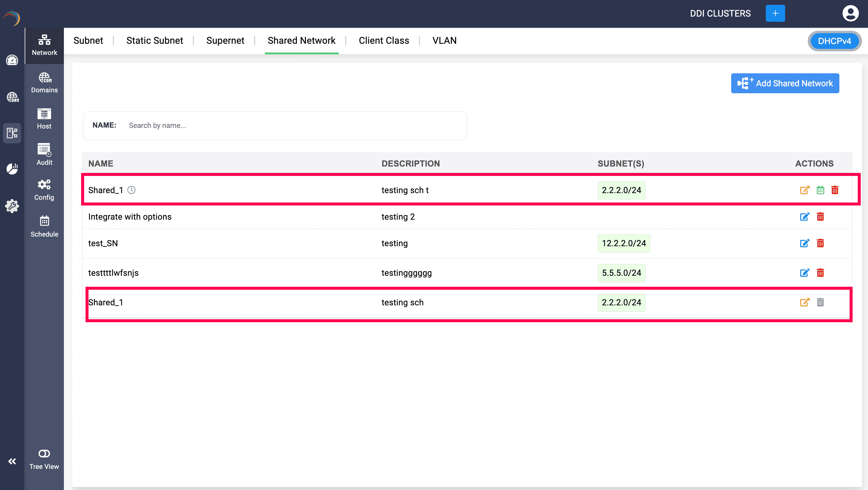Open the dashboard gauge icon in left rail
Screen dimensions: 868x490
pos(12,60)
